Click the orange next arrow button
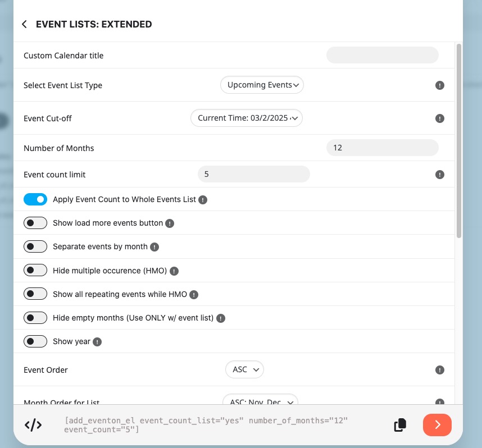Screen dimensions: 482x448 point(437,425)
